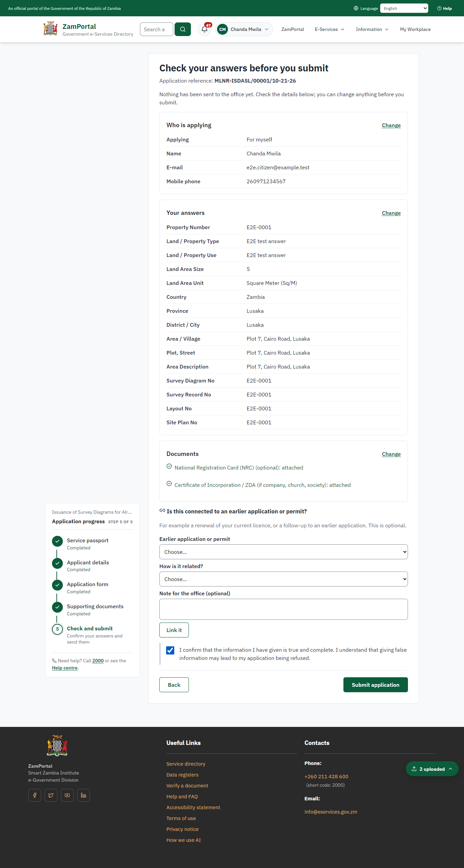Click the Supporting documents completed checkmark
464x868 pixels.
[57, 607]
